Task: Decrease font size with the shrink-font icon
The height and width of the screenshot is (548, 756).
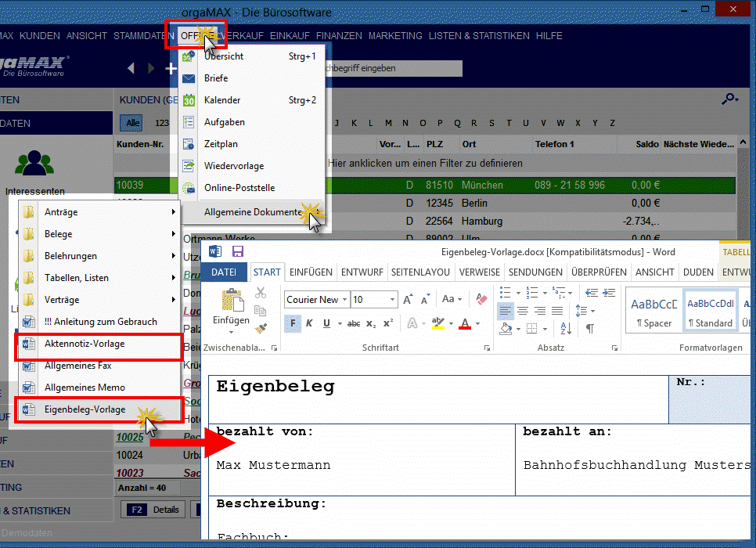Action: pos(425,300)
